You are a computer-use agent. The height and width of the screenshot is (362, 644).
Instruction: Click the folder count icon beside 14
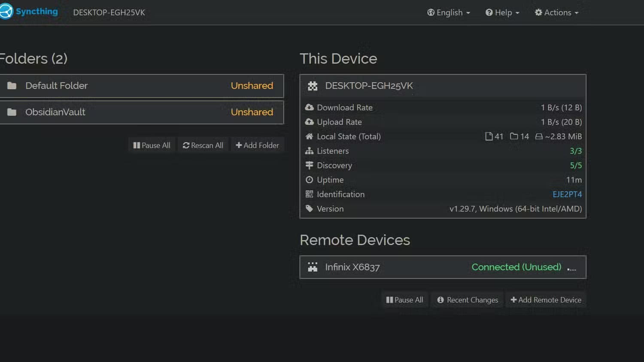pos(514,136)
